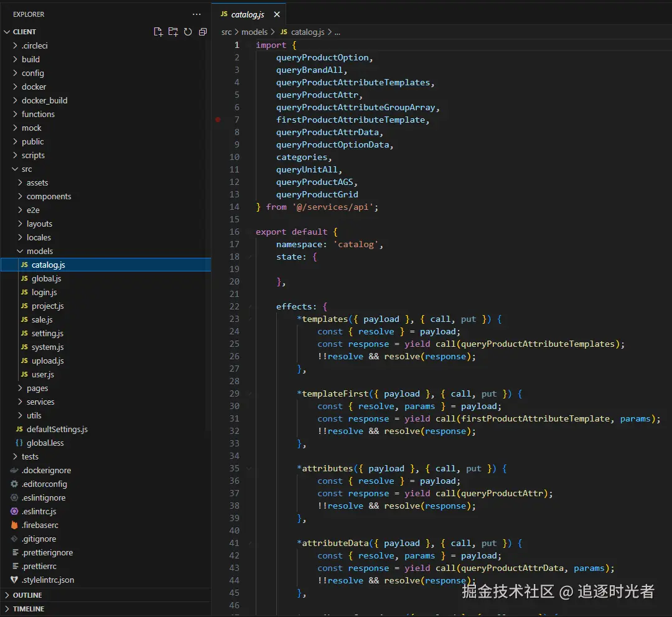Fold the templateFirst function at line 29
The image size is (672, 617).
tap(250, 394)
